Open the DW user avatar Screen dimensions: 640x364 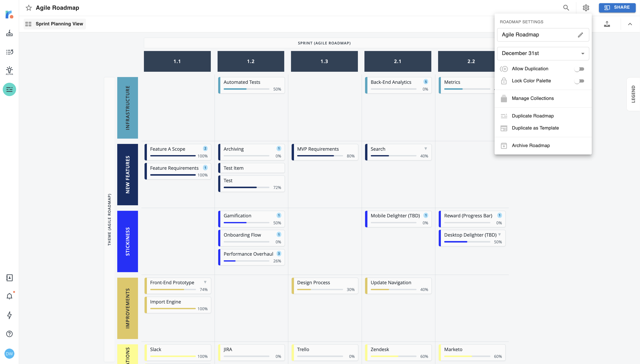click(x=9, y=353)
